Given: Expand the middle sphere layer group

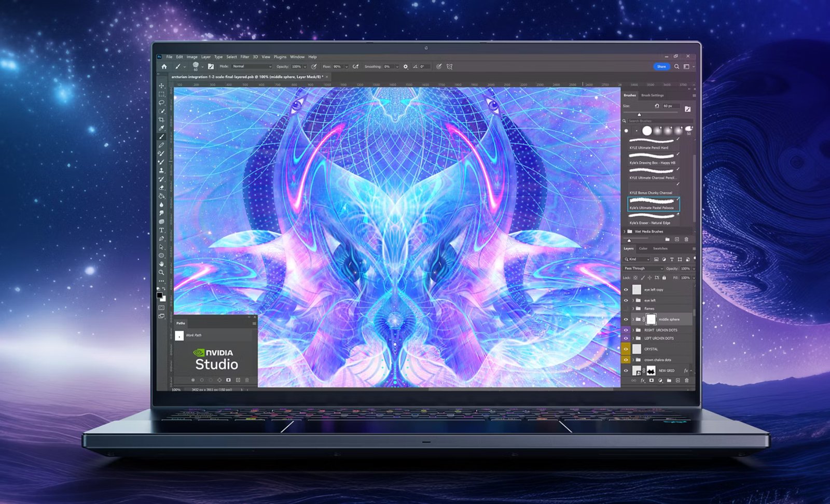Looking at the screenshot, I should (633, 319).
